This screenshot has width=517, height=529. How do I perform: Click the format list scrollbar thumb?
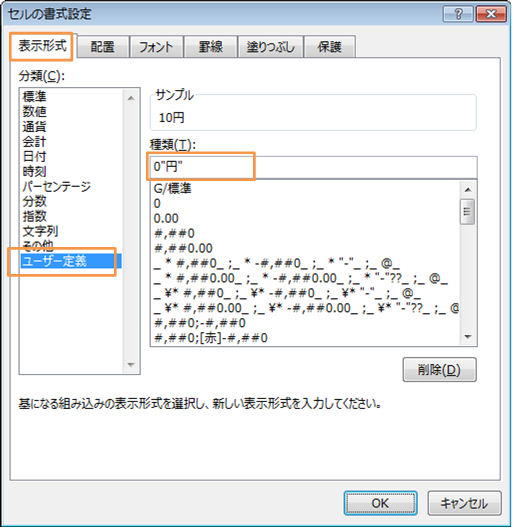[x=470, y=213]
